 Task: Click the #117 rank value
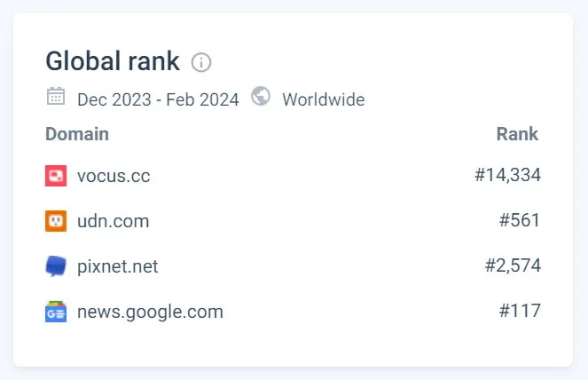pos(520,312)
